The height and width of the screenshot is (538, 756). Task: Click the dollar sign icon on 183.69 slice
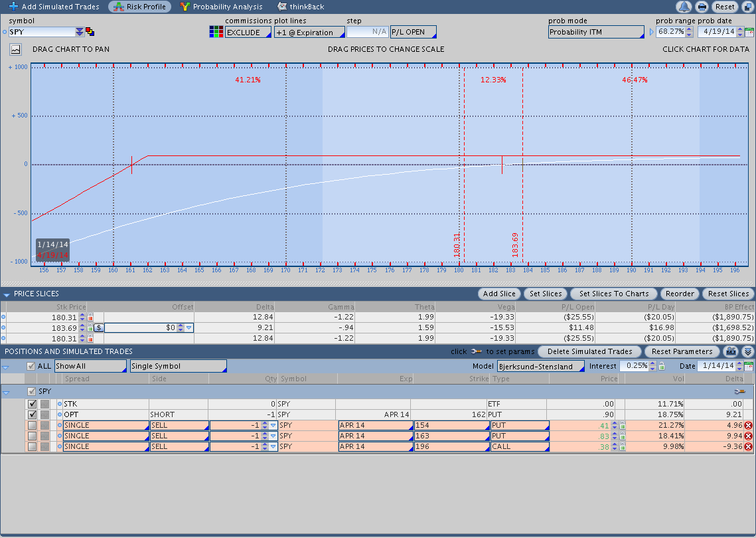pos(99,327)
